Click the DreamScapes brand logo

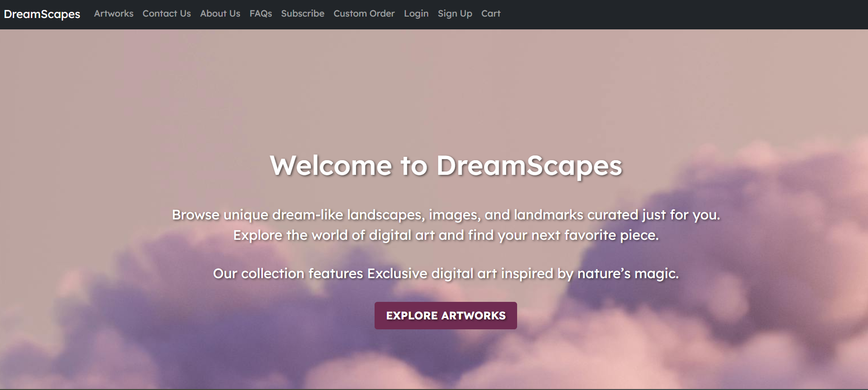(x=42, y=14)
